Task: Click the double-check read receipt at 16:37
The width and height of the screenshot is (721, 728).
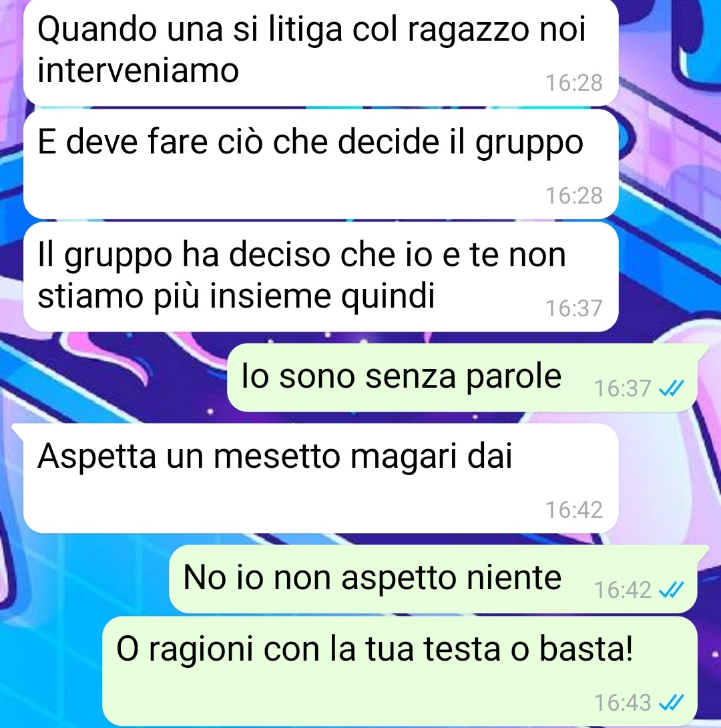Action: coord(672,388)
